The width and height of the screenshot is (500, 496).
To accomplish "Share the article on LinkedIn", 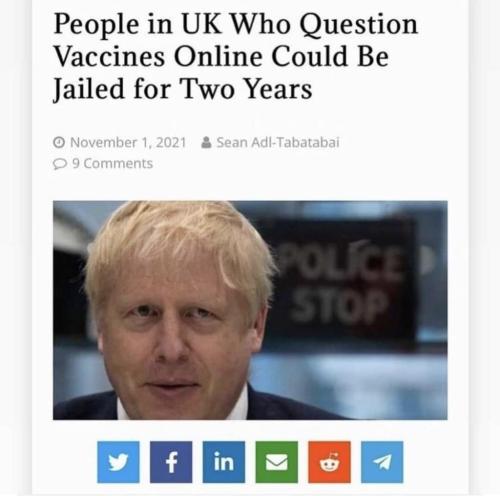I will pos(224,462).
